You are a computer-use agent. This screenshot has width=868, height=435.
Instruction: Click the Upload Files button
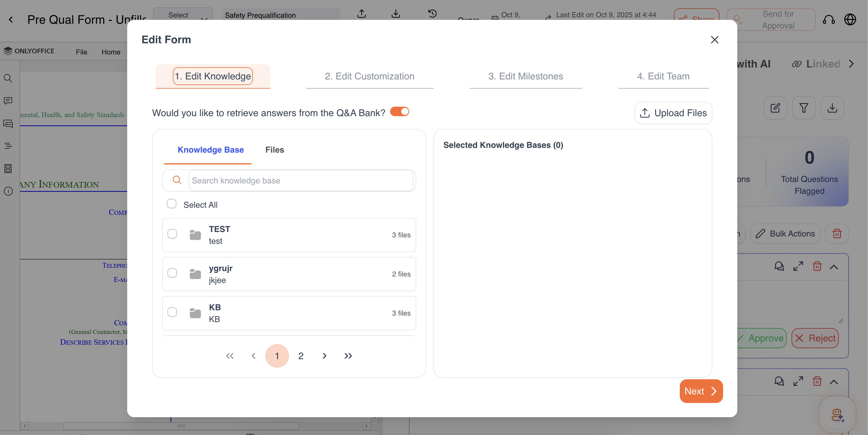click(673, 113)
